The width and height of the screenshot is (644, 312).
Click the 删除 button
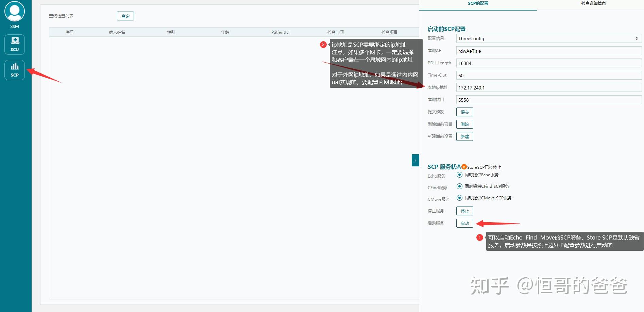(x=465, y=124)
